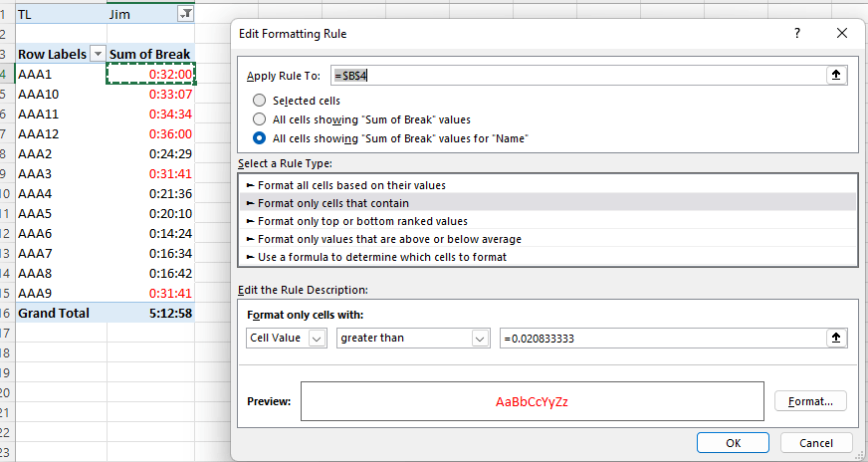Select the 0:24:29 cell for AAA2

coord(150,154)
